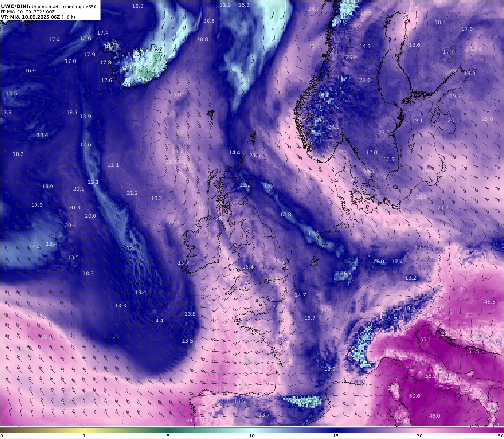Click the value label '46.0'
Screen dimensions: 504x439
pyautogui.click(x=435, y=416)
